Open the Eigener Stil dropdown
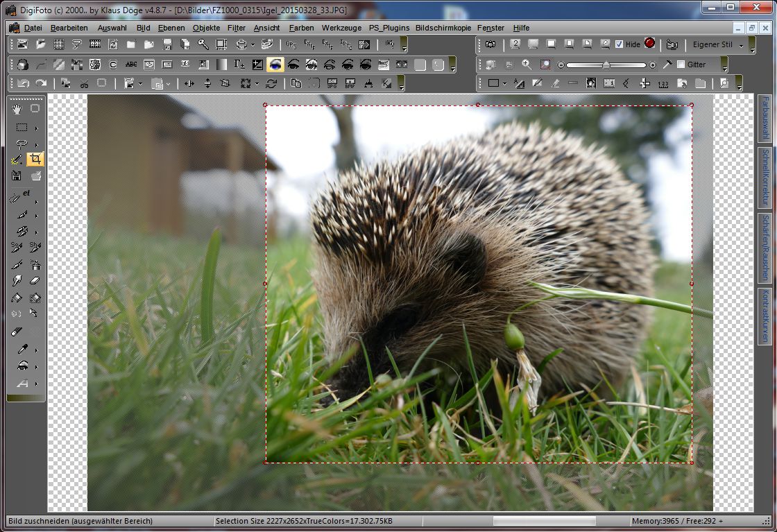Screen dimensions: 777x532 pyautogui.click(x=742, y=45)
